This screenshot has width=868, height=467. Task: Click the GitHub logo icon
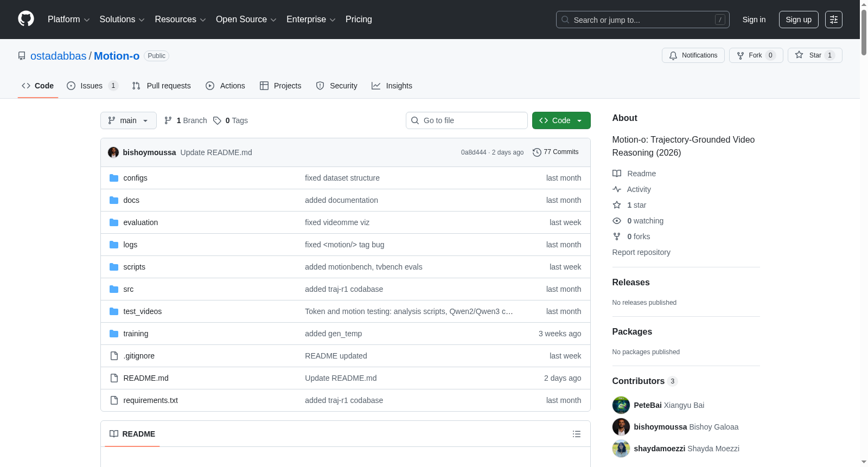click(x=26, y=19)
